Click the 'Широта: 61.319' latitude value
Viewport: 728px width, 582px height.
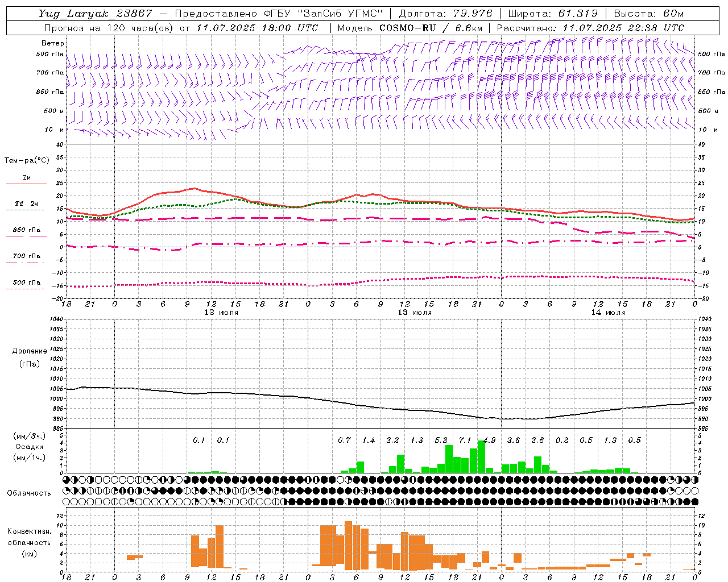coord(553,14)
